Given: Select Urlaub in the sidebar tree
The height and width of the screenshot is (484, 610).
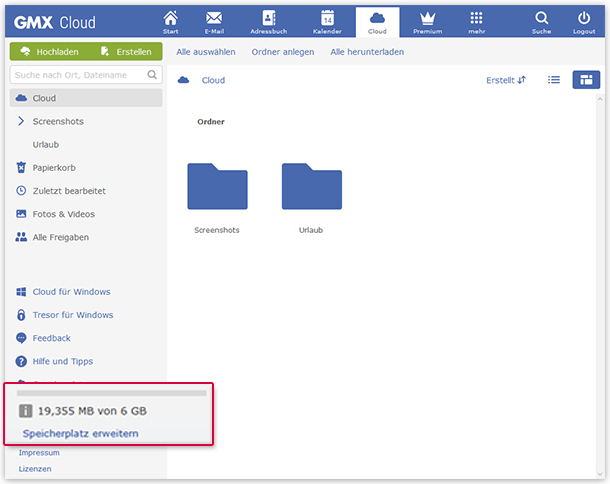Looking at the screenshot, I should (x=46, y=144).
